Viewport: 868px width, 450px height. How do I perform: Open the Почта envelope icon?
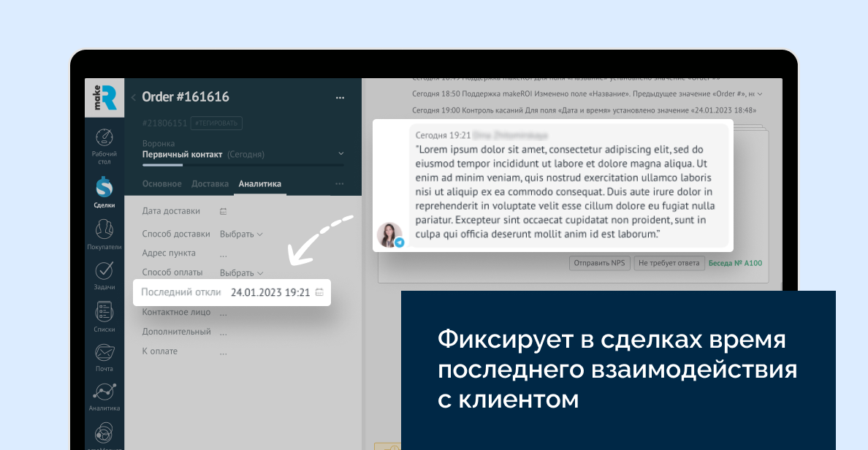pos(104,353)
